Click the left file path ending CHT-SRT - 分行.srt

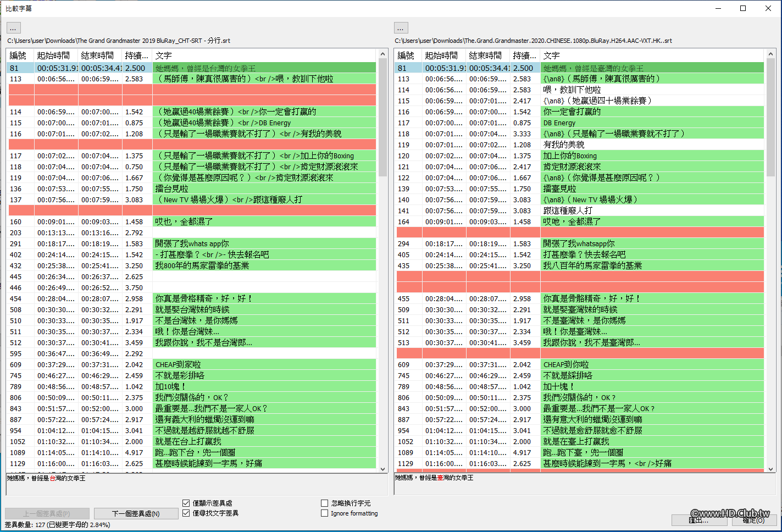coord(119,41)
